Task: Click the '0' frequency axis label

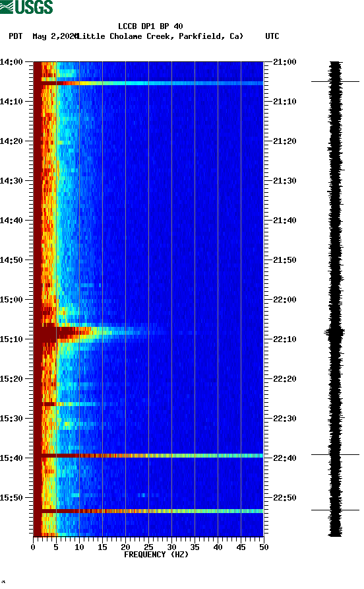Action: [x=33, y=547]
